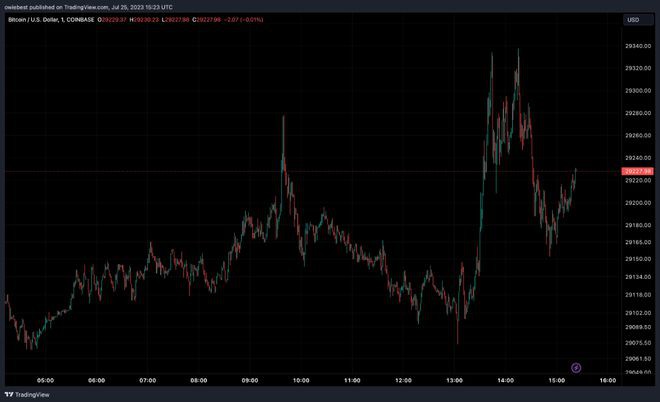Click the 09:00 time axis label
This screenshot has width=660, height=402.
click(250, 380)
